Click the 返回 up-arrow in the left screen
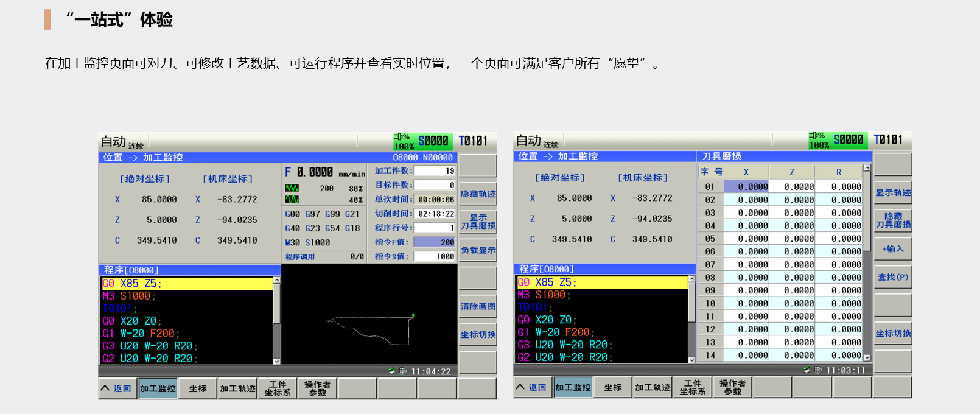The width and height of the screenshot is (980, 414). pos(105,388)
